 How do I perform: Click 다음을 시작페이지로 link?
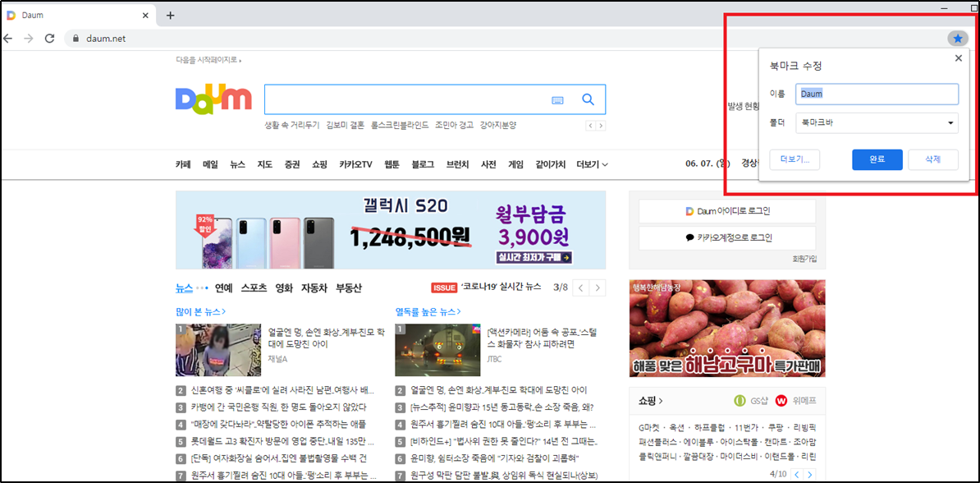click(x=208, y=60)
